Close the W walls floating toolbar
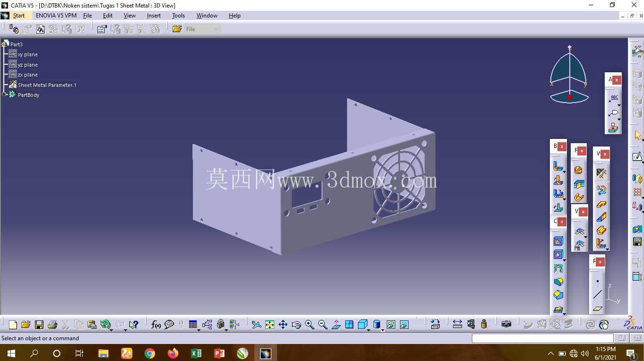Viewport: 644px width, 361px height. (605, 154)
